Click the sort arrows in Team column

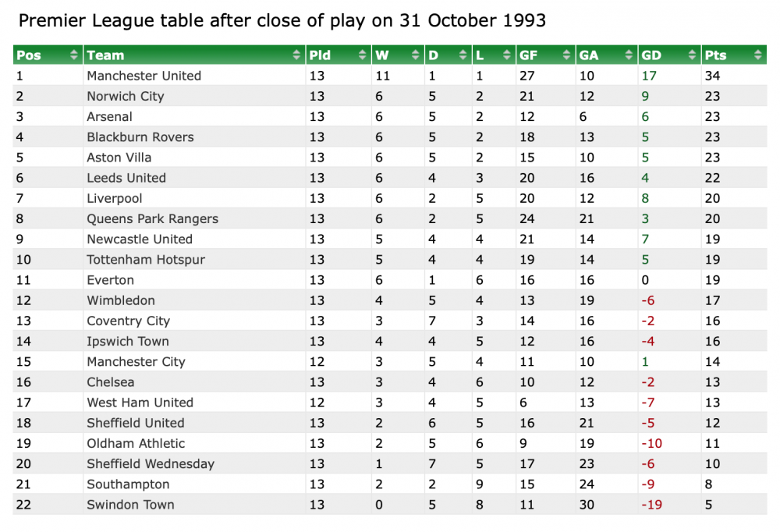tap(296, 55)
